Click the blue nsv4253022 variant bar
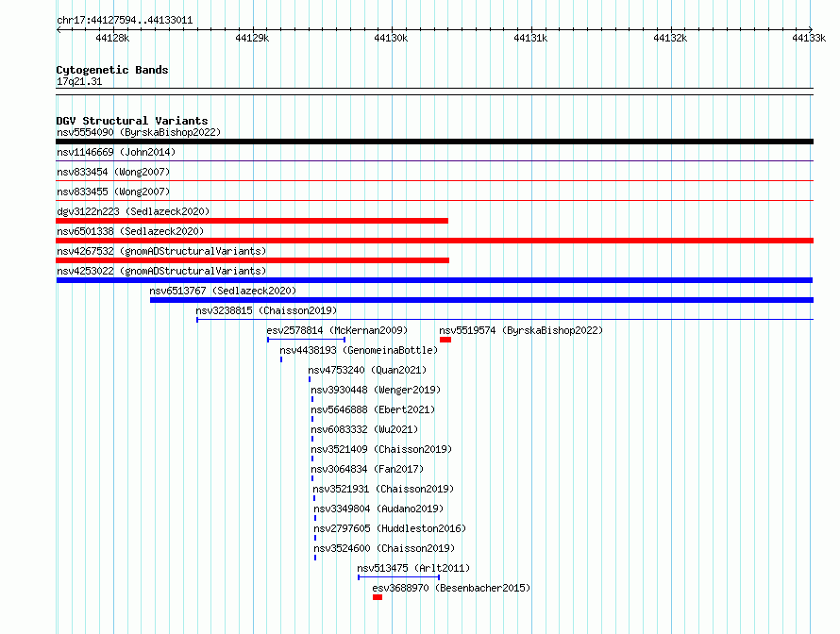 click(434, 280)
